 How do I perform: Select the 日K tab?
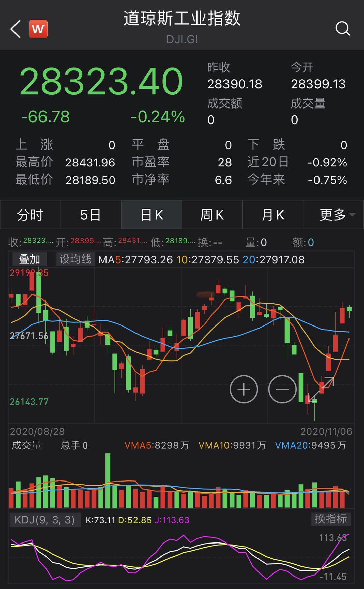coord(152,215)
